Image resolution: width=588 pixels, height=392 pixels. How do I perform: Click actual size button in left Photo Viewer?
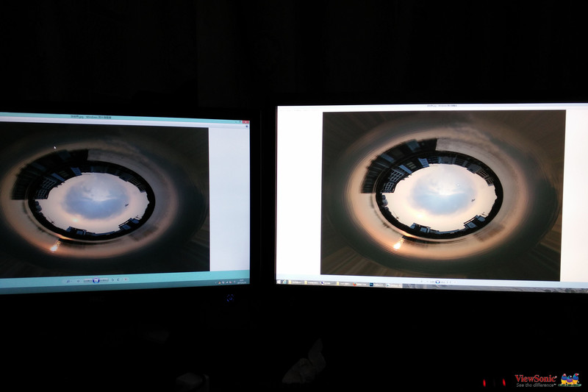pos(79,281)
